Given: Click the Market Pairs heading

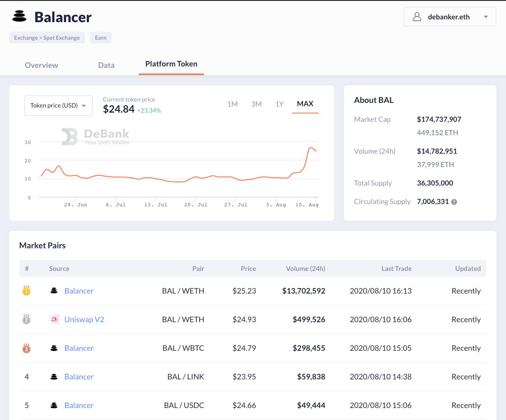Looking at the screenshot, I should pyautogui.click(x=42, y=246).
